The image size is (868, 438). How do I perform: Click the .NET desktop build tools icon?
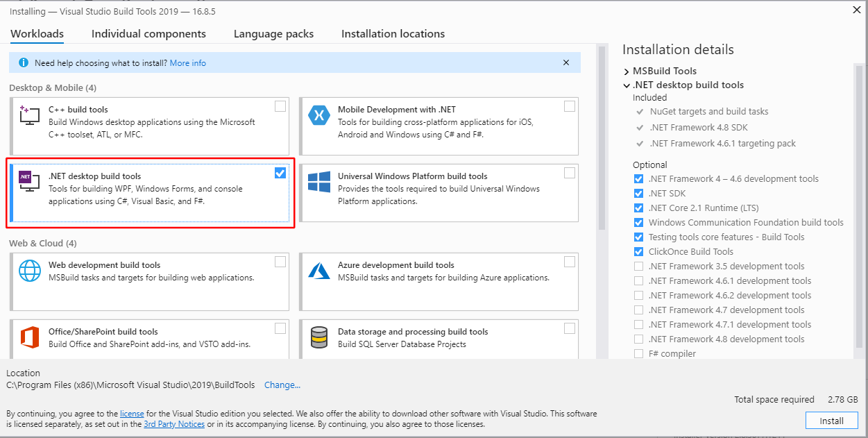(29, 183)
